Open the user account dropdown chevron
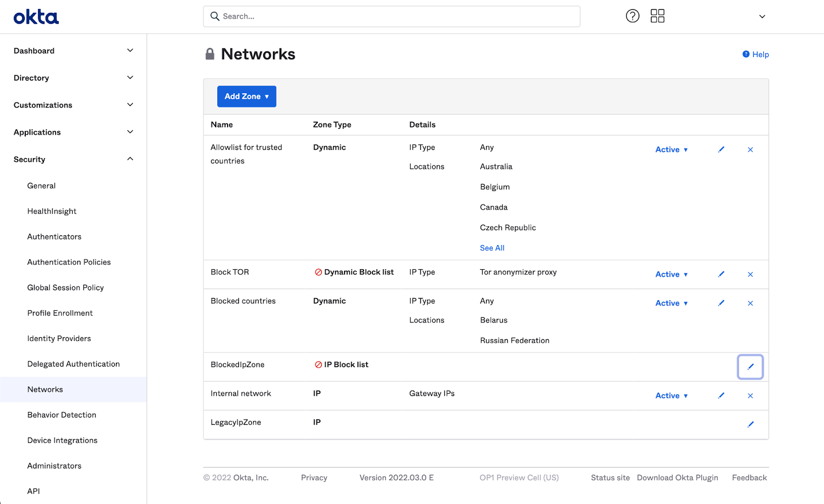The height and width of the screenshot is (504, 824). 762,16
